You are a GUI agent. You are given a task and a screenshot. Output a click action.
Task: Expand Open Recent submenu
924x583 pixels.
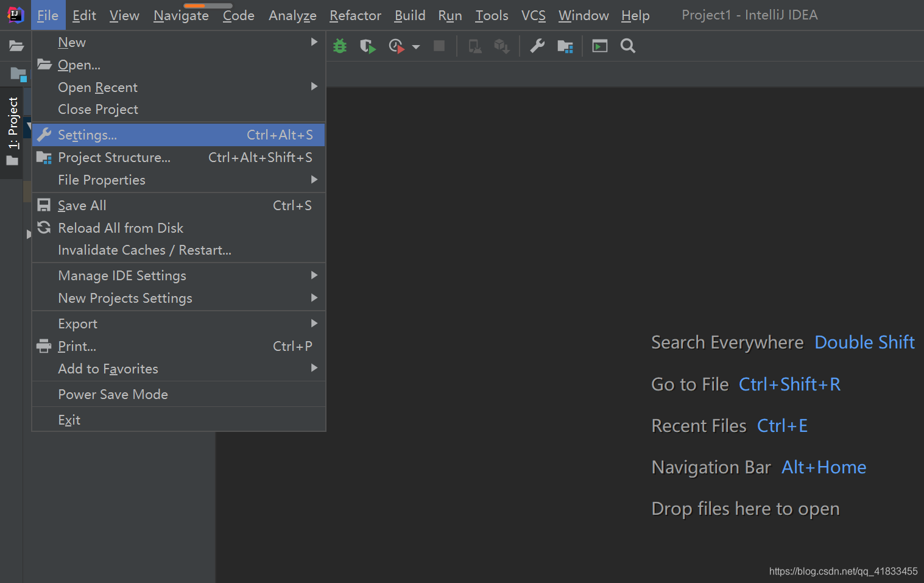pos(178,87)
